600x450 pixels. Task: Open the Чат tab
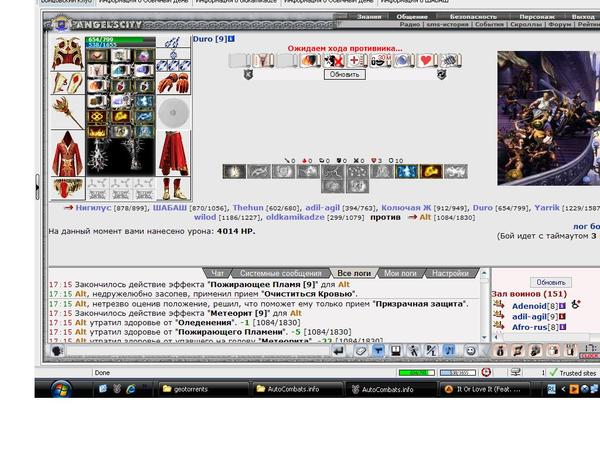[217, 273]
